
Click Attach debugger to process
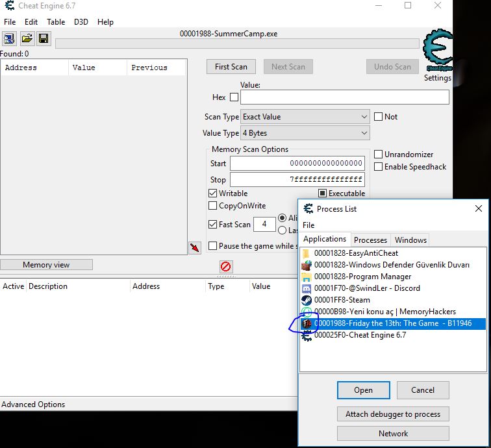(393, 414)
